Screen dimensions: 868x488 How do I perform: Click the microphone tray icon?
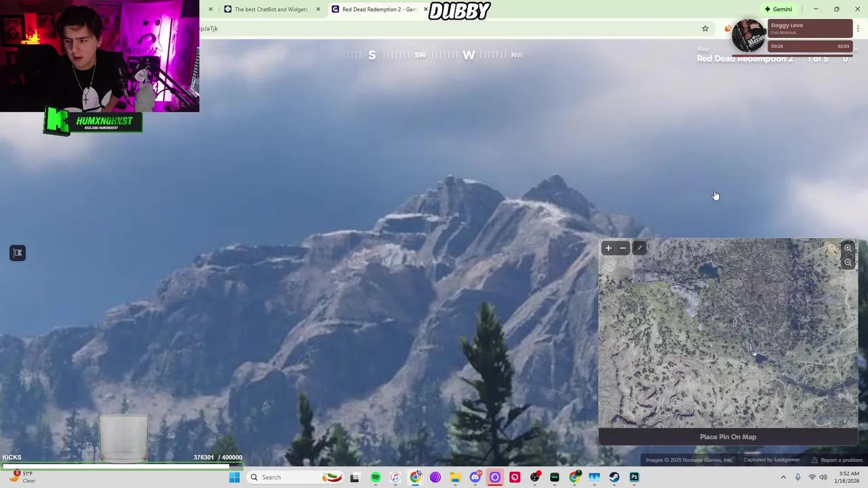click(x=797, y=477)
